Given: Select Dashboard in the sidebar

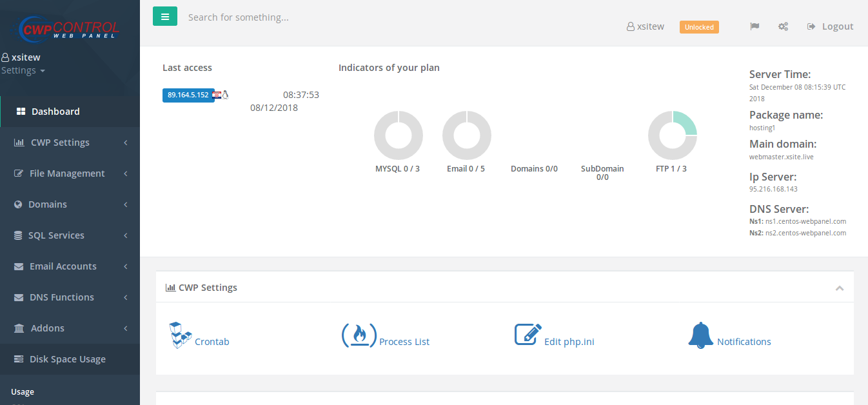Looking at the screenshot, I should pos(55,112).
